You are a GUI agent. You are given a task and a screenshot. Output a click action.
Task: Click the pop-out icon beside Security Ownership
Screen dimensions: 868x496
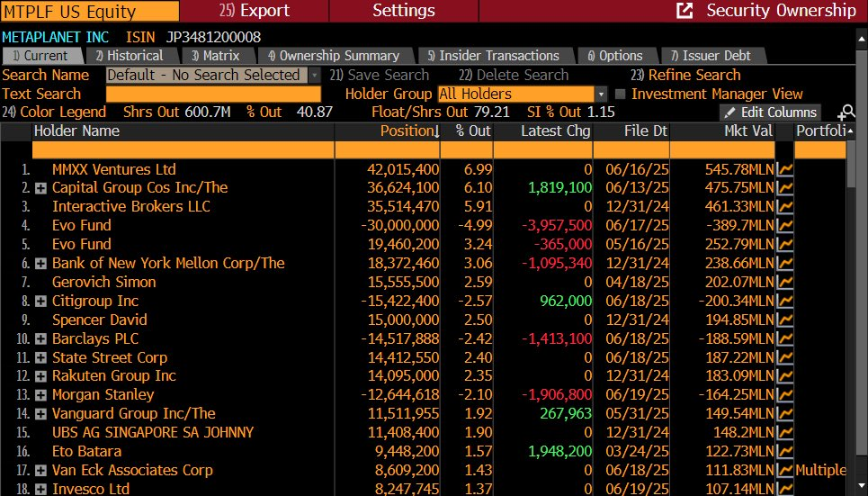pyautogui.click(x=685, y=11)
